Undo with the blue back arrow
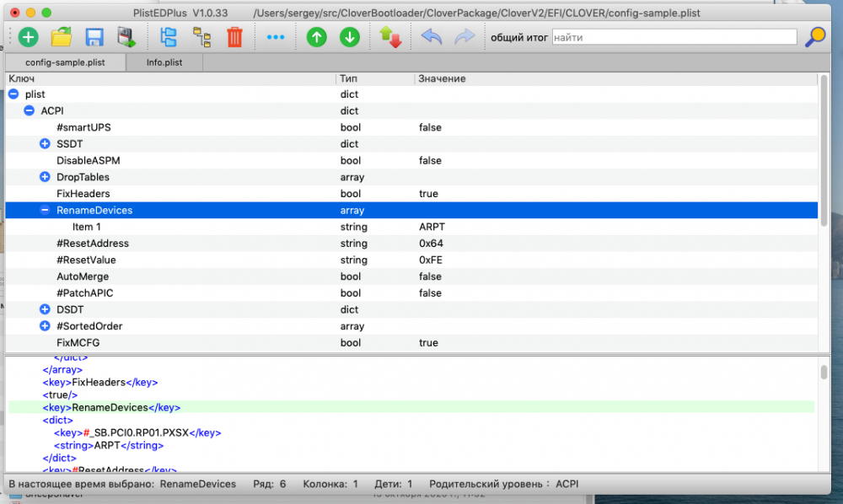Viewport: 843px width, 504px height. (x=431, y=37)
